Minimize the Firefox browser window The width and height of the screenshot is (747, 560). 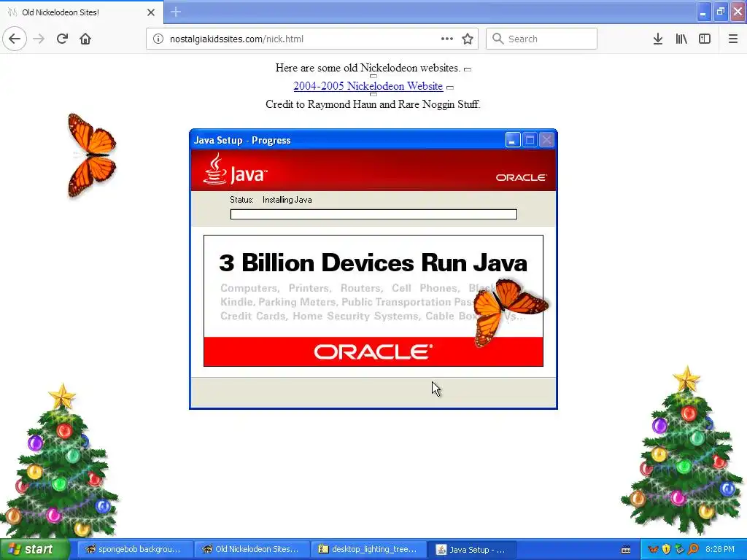click(x=703, y=12)
